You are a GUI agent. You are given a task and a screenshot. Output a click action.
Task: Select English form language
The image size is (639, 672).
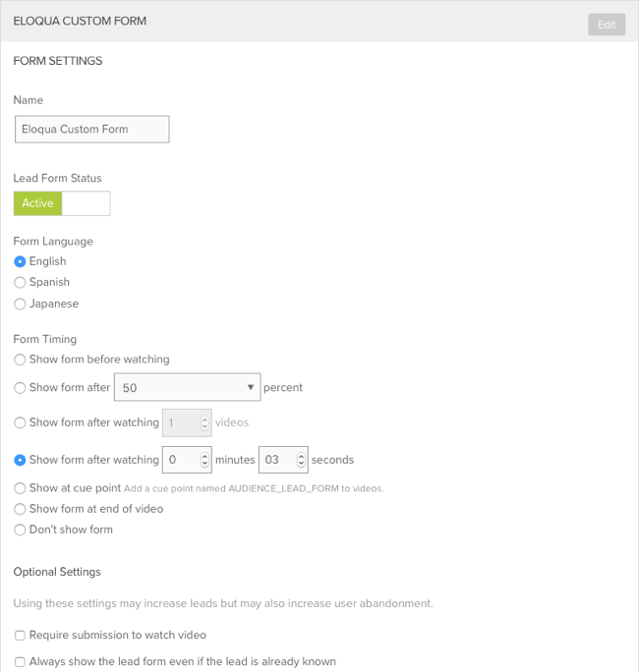click(x=20, y=261)
